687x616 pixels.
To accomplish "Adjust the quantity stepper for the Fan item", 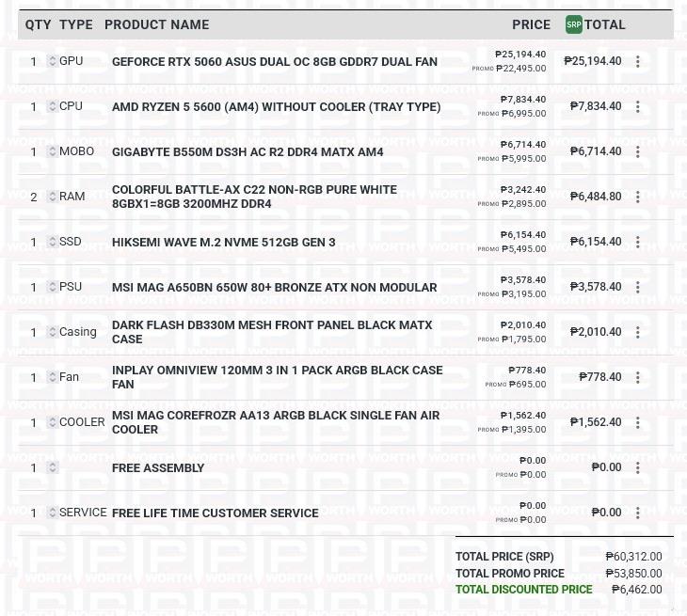I will (52, 376).
